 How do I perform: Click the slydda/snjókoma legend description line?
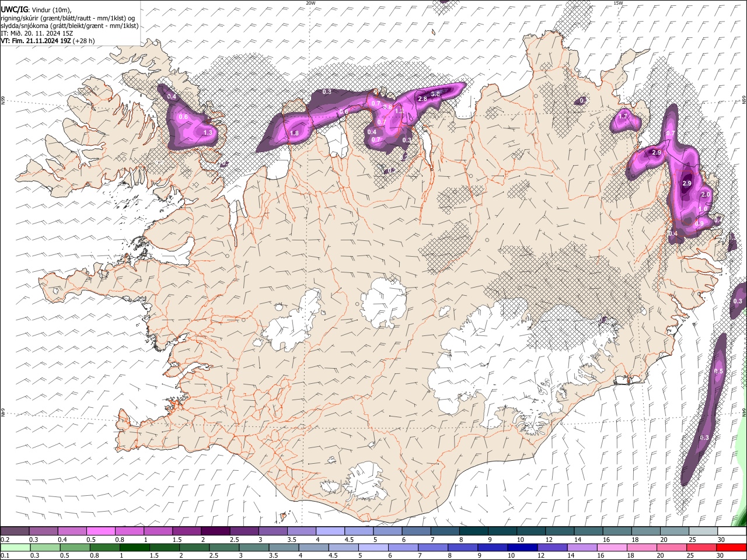pos(69,26)
